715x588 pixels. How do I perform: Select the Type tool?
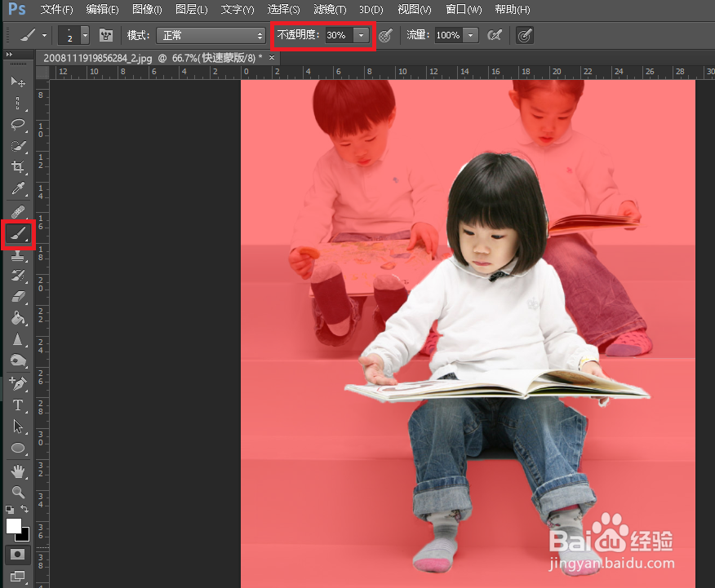[x=18, y=405]
